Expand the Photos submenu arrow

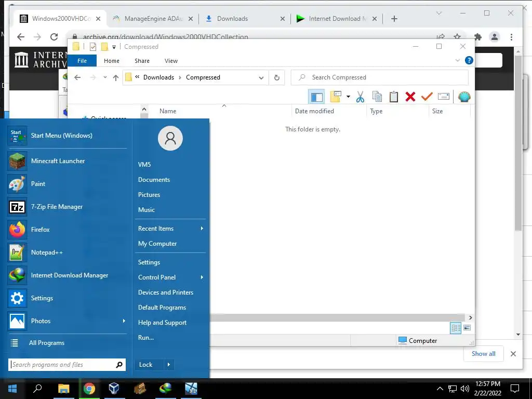tap(124, 321)
